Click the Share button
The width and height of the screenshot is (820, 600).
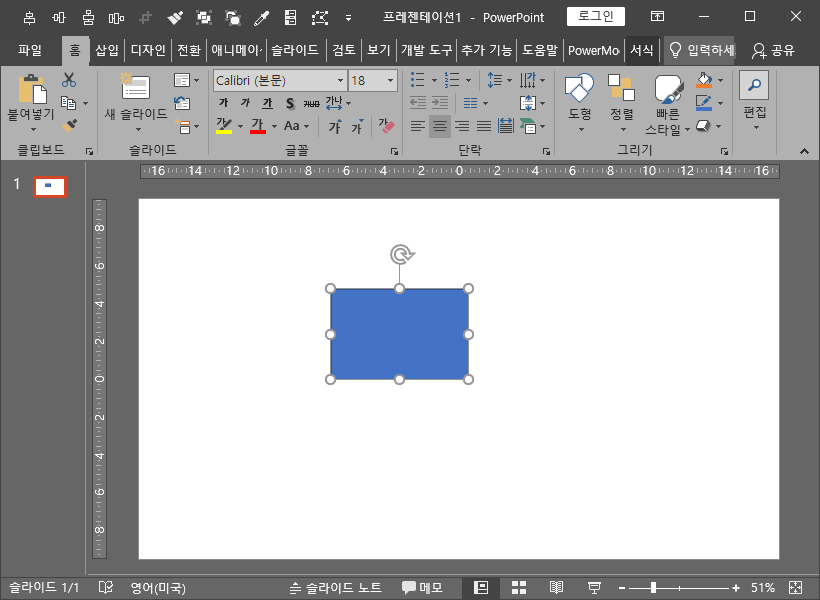[773, 51]
